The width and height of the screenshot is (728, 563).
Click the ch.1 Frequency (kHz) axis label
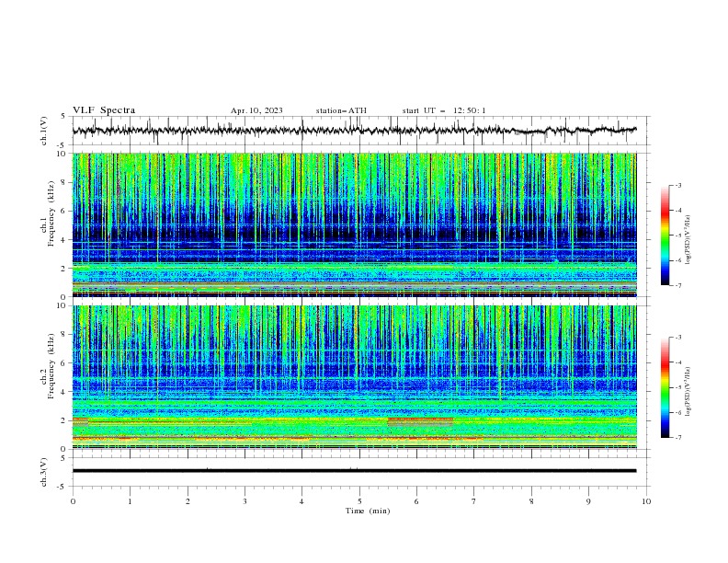(48, 214)
